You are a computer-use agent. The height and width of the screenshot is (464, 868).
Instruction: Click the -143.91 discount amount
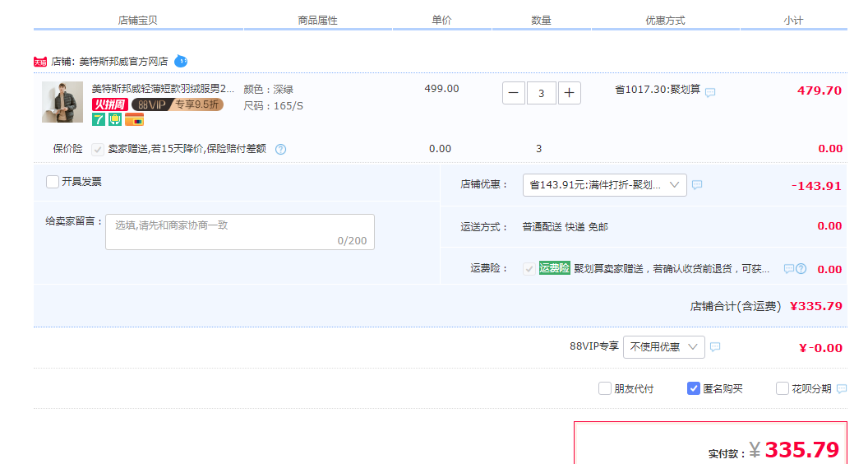(x=816, y=186)
